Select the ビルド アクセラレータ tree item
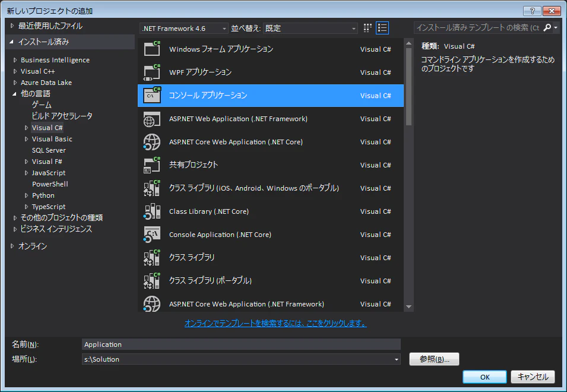 click(x=62, y=116)
